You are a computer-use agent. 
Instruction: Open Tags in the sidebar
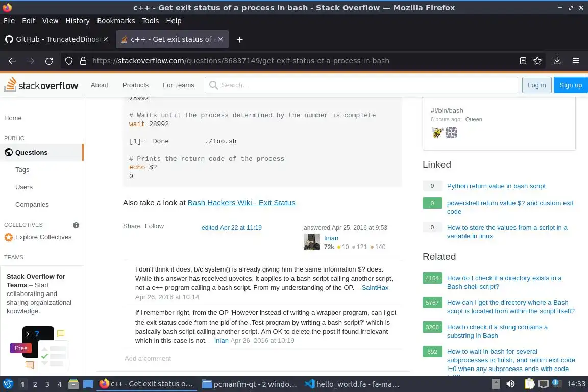[x=22, y=170]
